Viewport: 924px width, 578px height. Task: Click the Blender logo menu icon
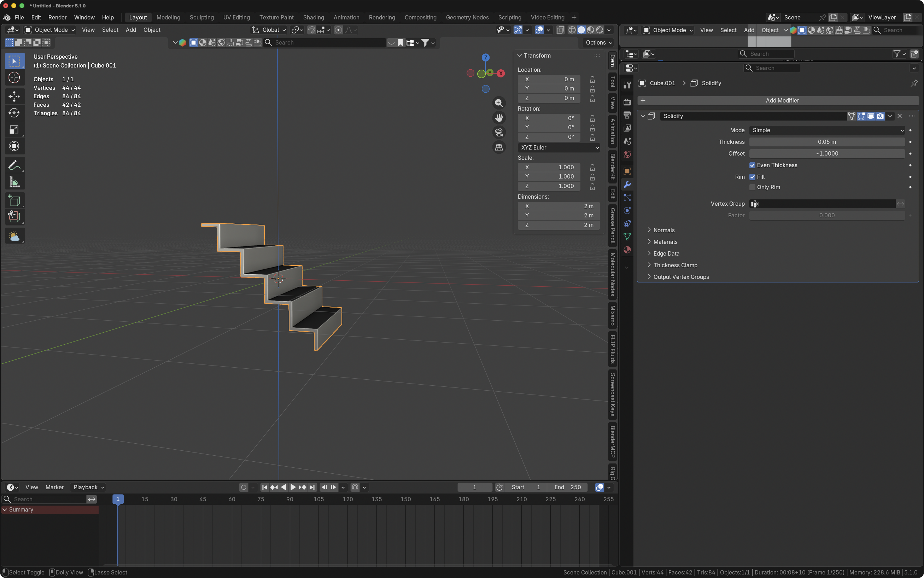[x=6, y=17]
